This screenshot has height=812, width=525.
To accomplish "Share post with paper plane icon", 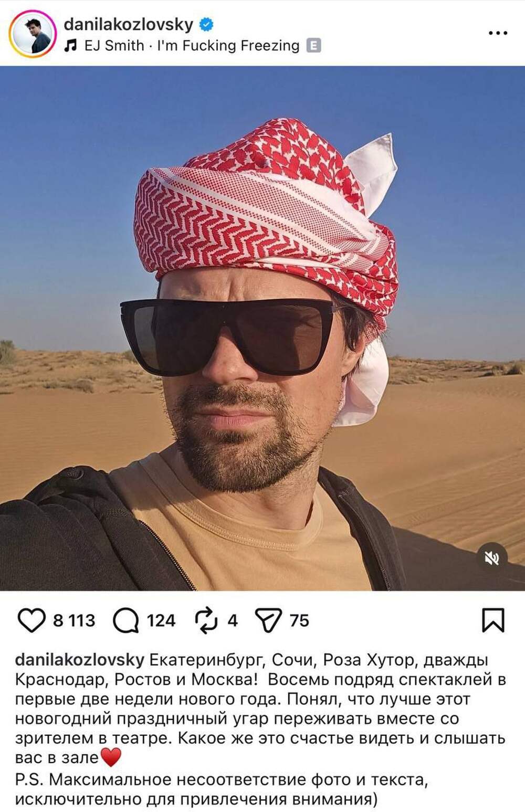I will tap(268, 620).
